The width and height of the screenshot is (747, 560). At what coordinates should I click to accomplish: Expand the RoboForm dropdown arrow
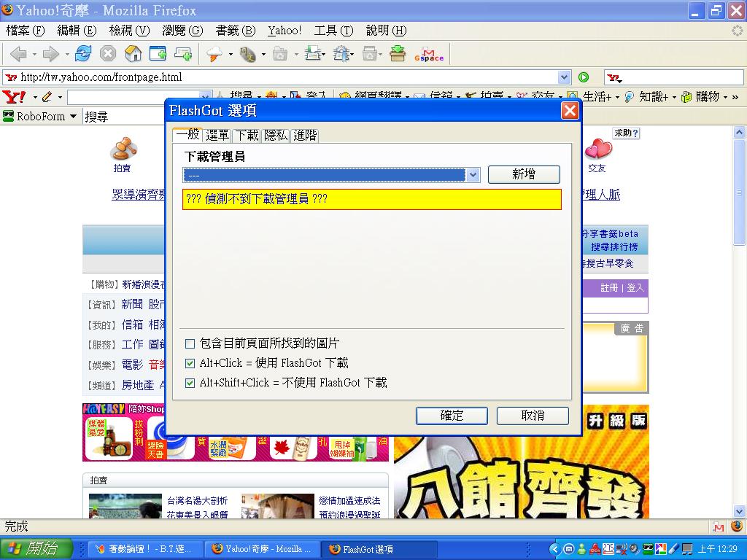pos(73,116)
